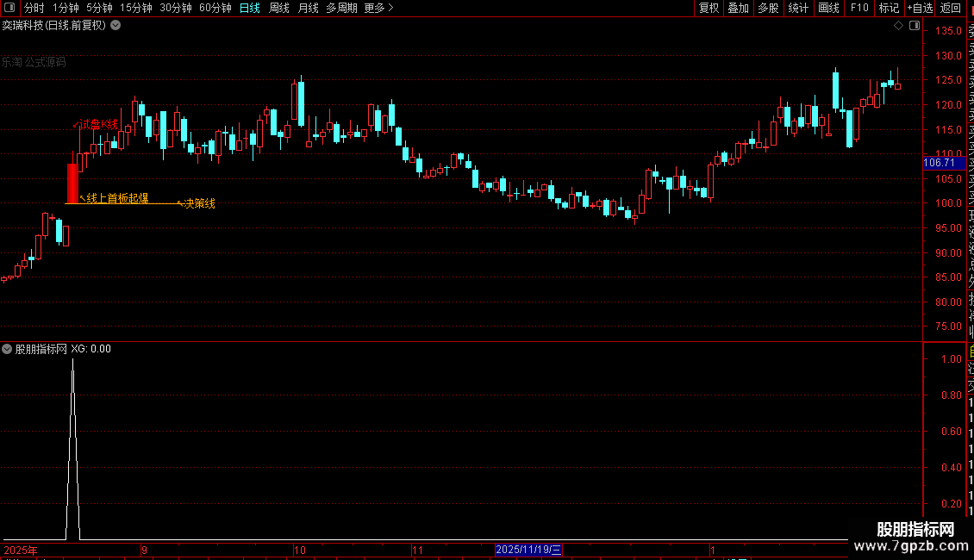Click the 106.71 current price label
The width and height of the screenshot is (974, 560).
(944, 163)
